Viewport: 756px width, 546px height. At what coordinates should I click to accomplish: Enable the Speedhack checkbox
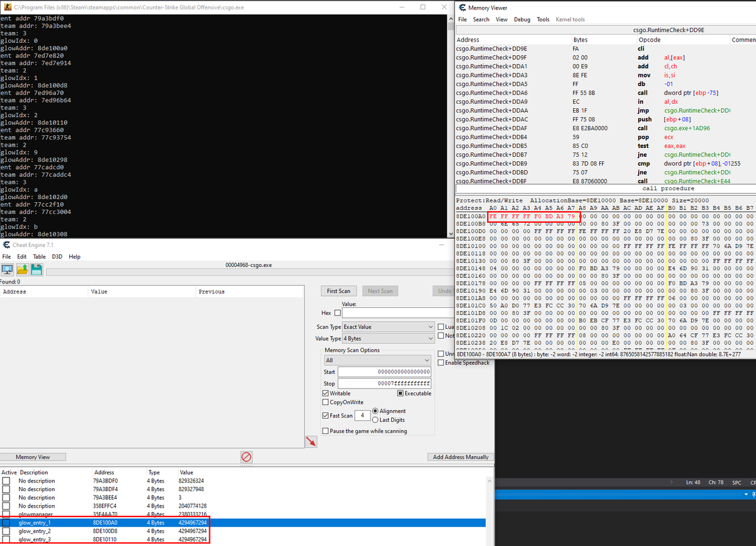click(x=440, y=362)
